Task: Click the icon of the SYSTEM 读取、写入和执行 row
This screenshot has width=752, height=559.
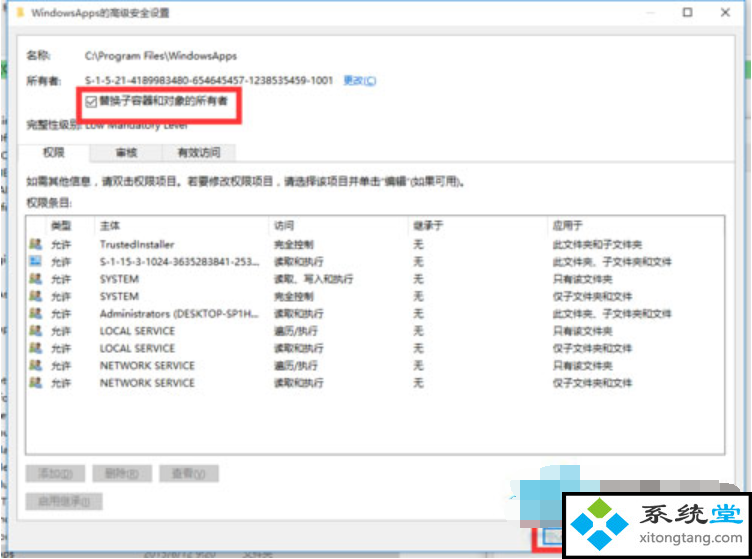Action: [36, 279]
